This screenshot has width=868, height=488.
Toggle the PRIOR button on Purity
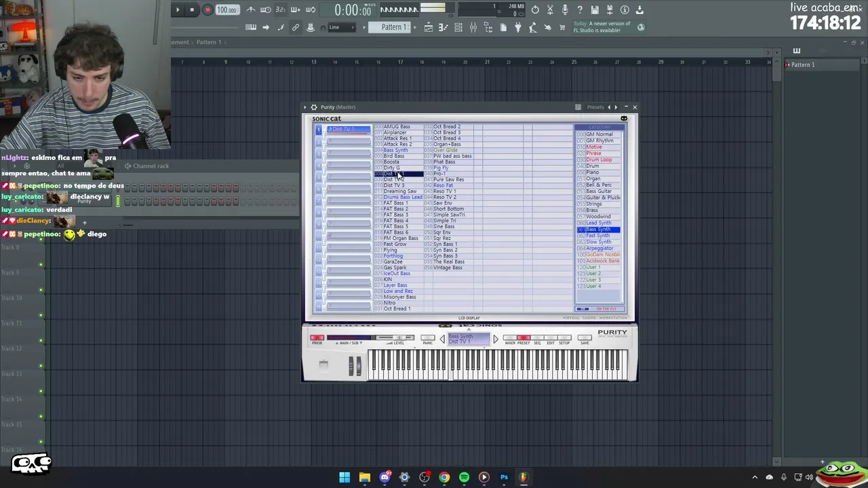[317, 338]
